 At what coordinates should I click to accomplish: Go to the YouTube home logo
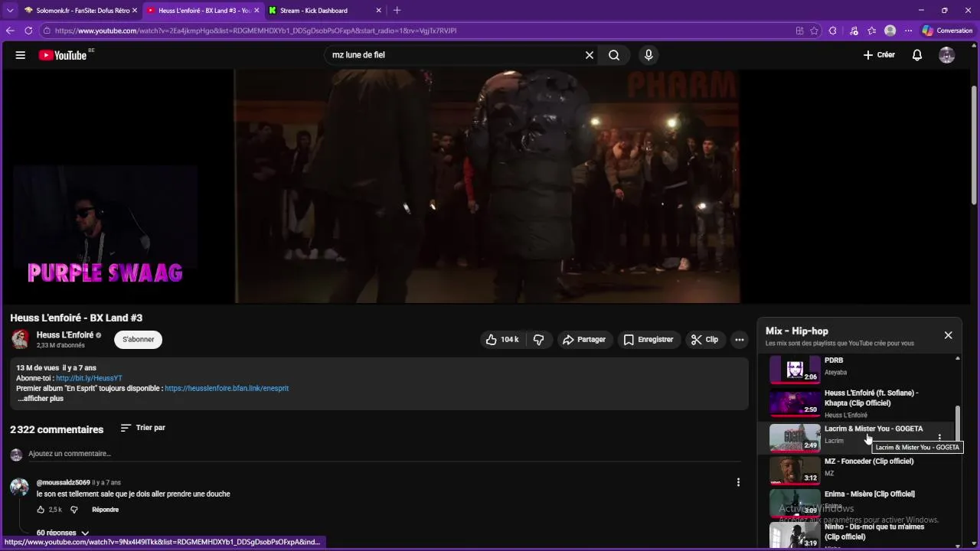point(63,55)
